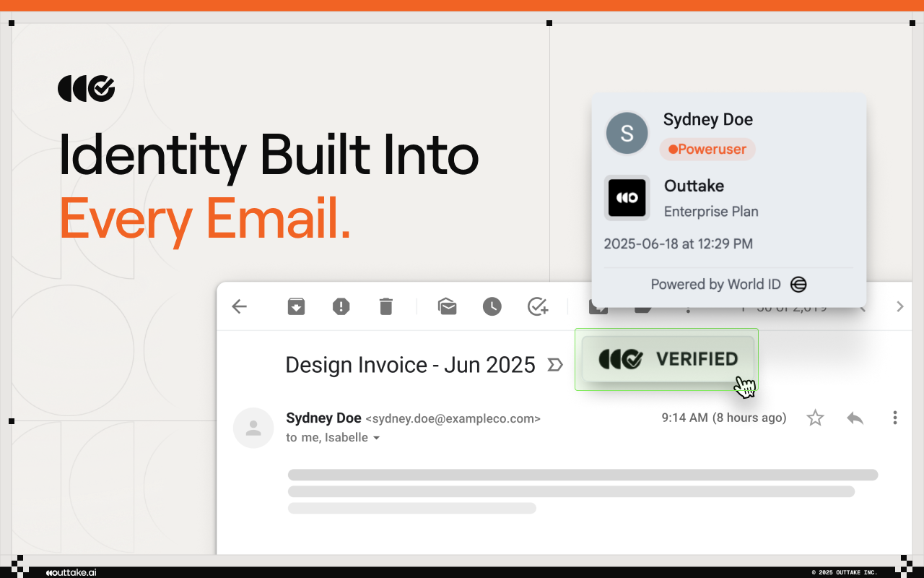Click the Outtake company logo in card

[627, 197]
